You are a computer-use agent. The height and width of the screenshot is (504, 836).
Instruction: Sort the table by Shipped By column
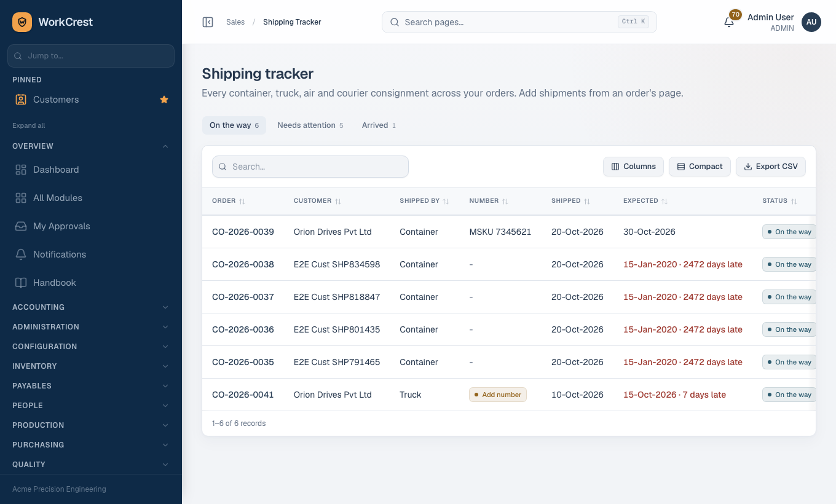[x=424, y=201]
